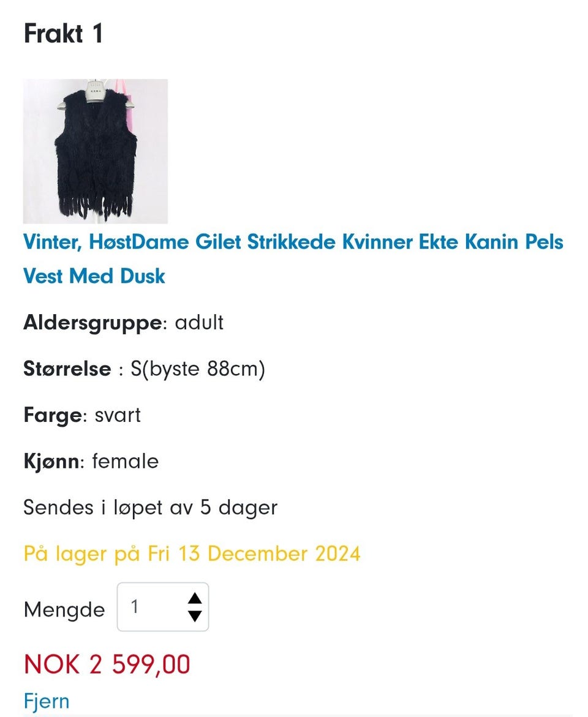
Task: Click the På lager på Fri 13 December notice
Action: tap(192, 554)
